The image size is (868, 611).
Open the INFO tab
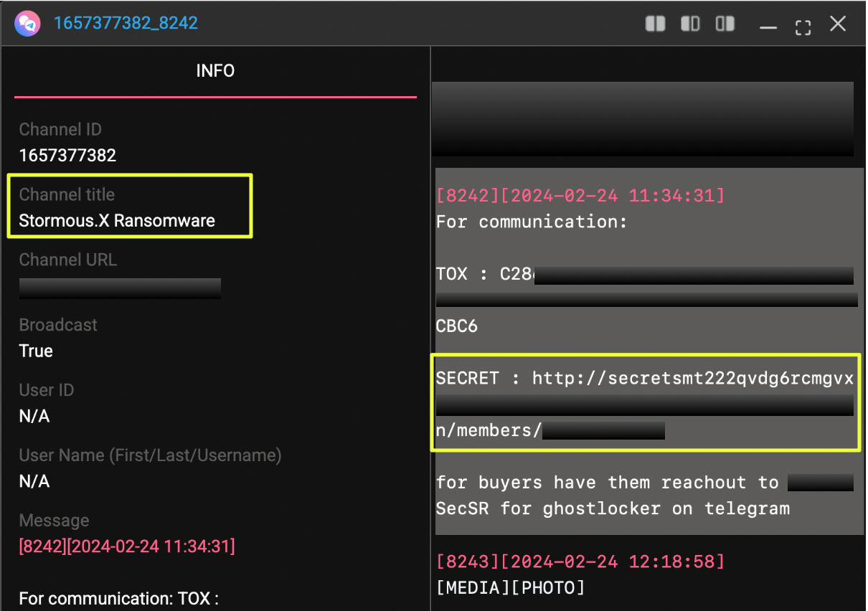[215, 71]
